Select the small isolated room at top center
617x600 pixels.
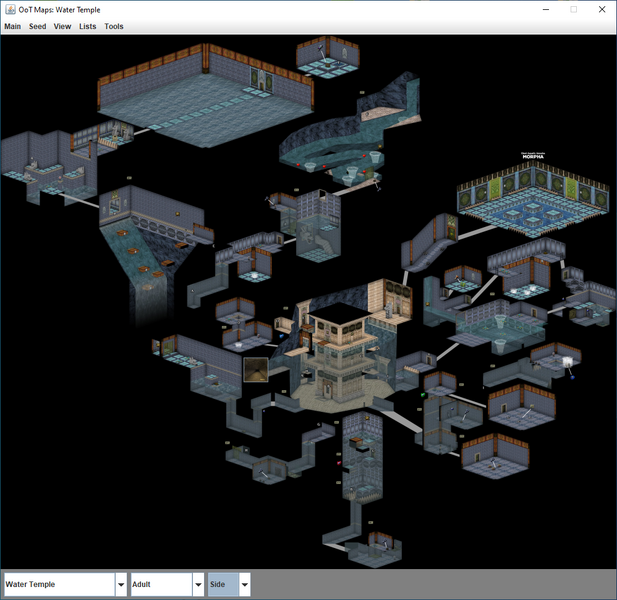[327, 58]
